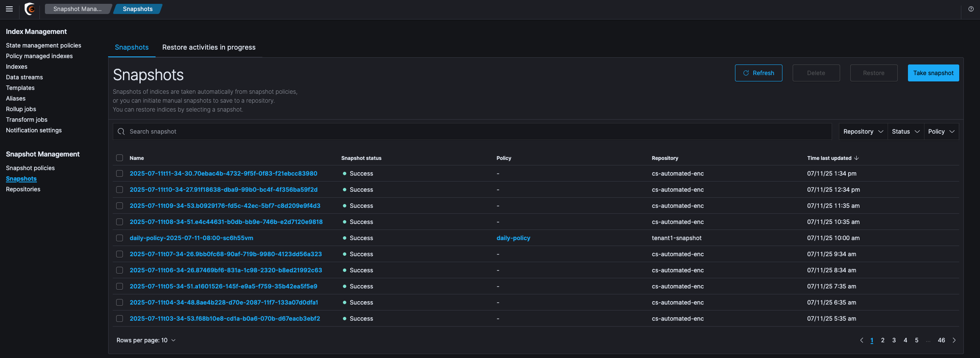Switch to Restore activities in progress tab
980x358 pixels.
[209, 48]
